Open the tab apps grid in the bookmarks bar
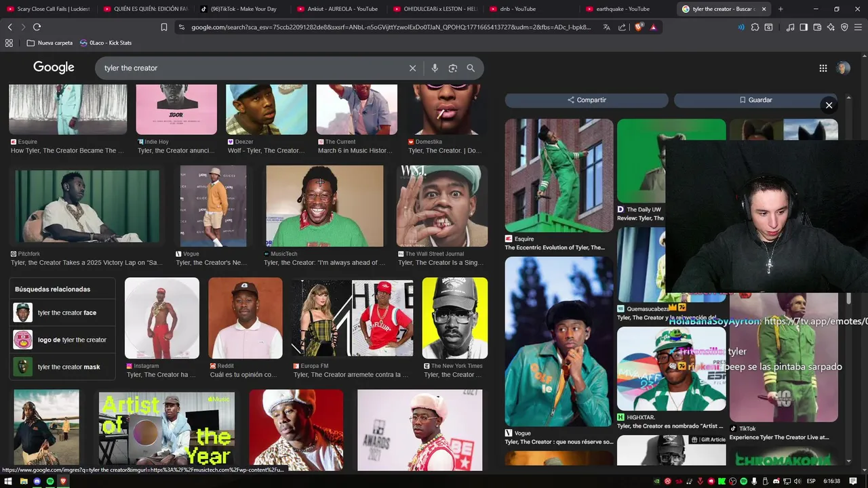 point(9,43)
